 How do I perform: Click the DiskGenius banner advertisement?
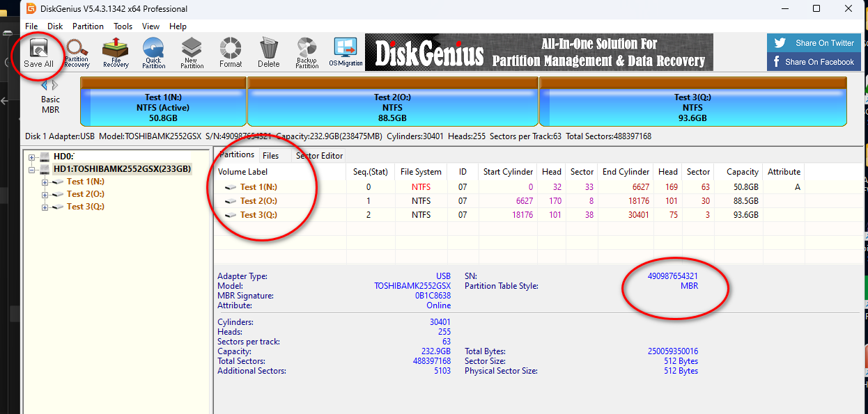pos(539,52)
